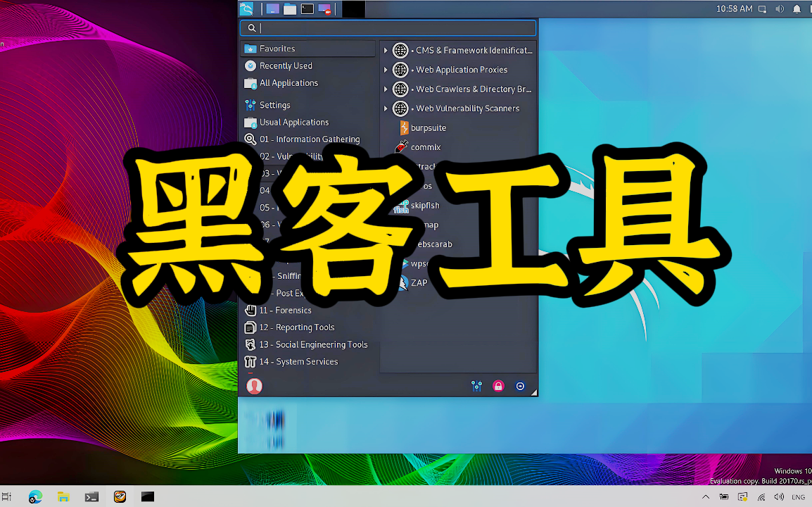Open the Kali dragon applications menu button

[246, 9]
